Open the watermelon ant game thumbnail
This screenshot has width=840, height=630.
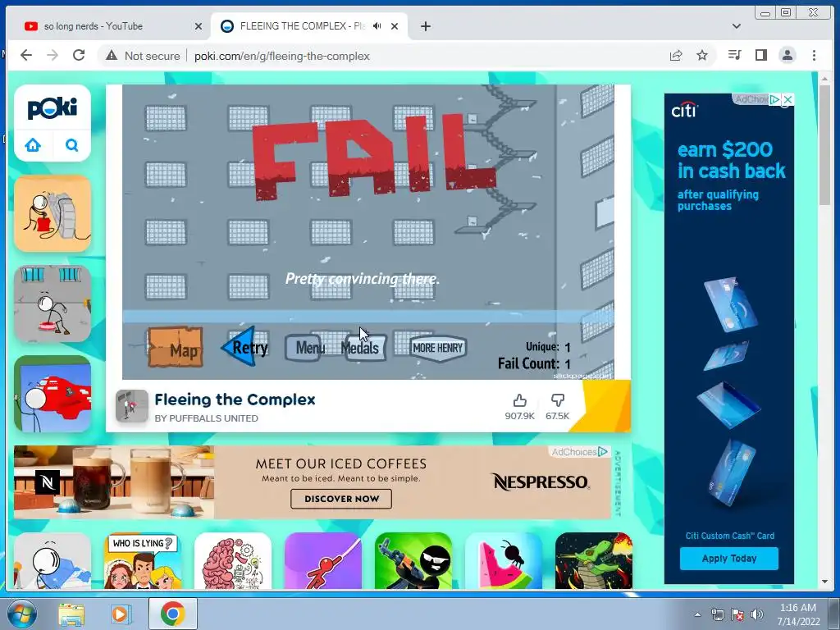point(504,560)
